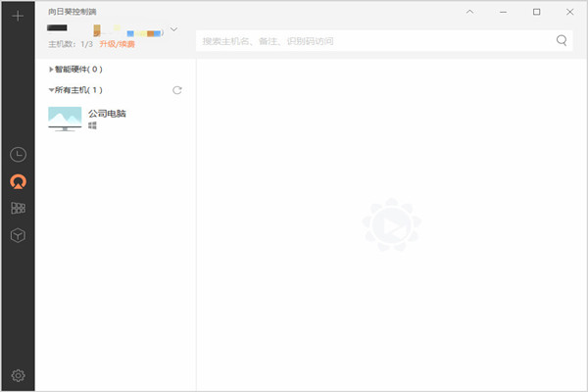Viewport: 588px width, 392px height.
Task: Open settings with the gear icon
Action: [17, 375]
